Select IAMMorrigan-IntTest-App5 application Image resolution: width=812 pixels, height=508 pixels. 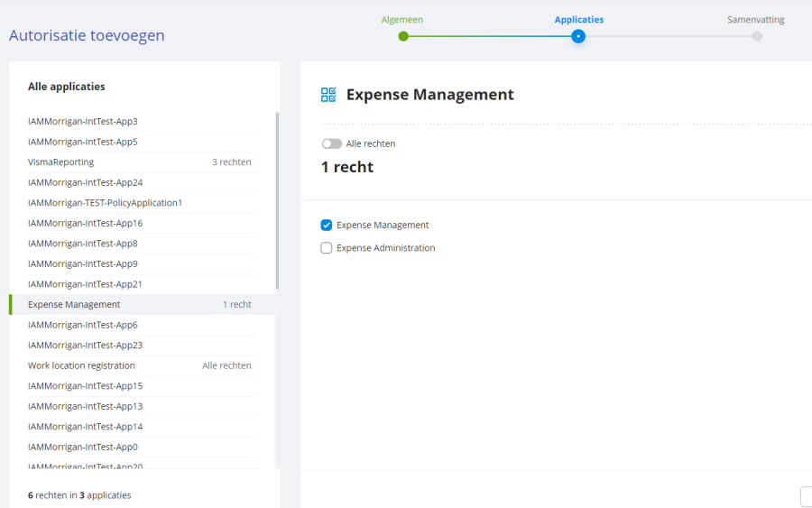click(x=141, y=142)
